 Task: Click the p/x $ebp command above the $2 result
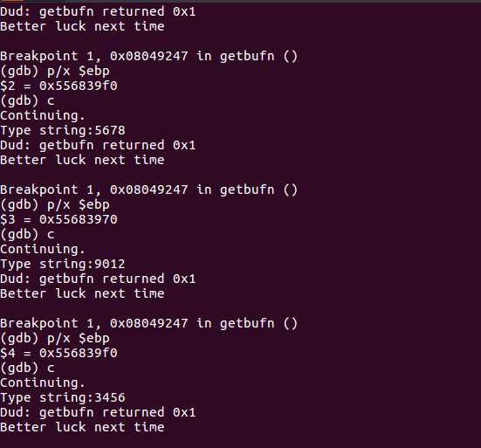(x=79, y=72)
